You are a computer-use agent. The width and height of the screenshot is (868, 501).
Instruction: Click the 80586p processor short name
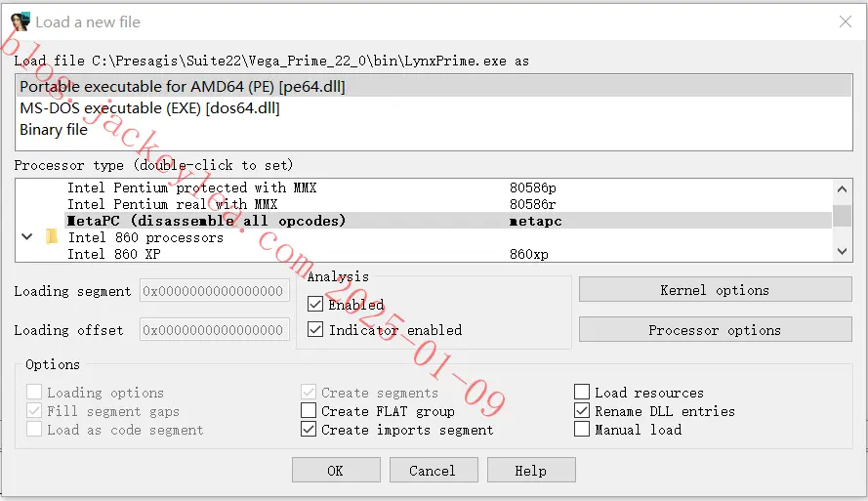532,188
